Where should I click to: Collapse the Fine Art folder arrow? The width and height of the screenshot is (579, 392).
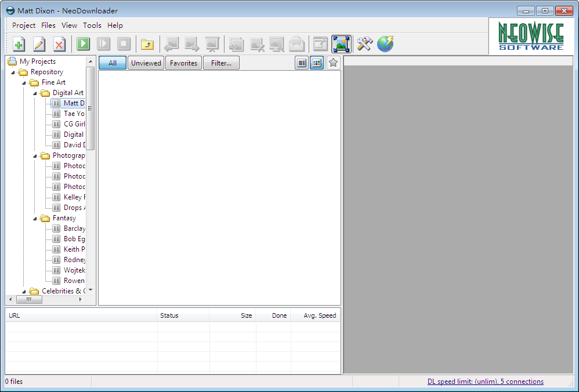point(24,83)
